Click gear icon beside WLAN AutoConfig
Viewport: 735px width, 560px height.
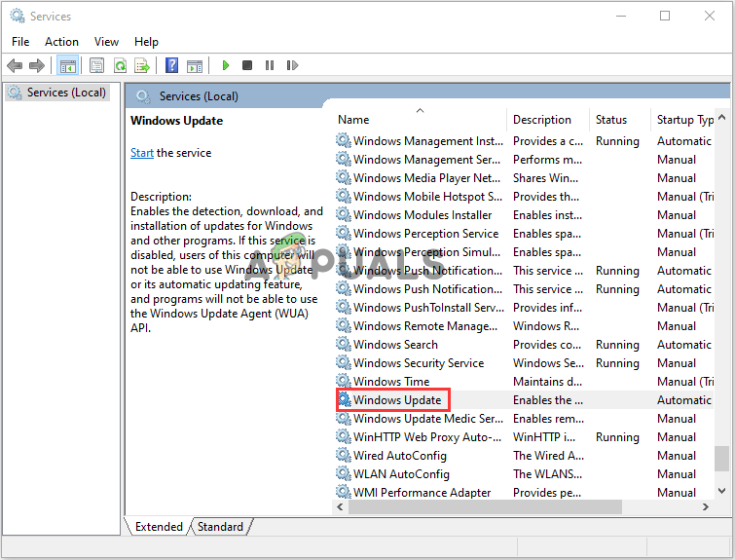[x=344, y=473]
